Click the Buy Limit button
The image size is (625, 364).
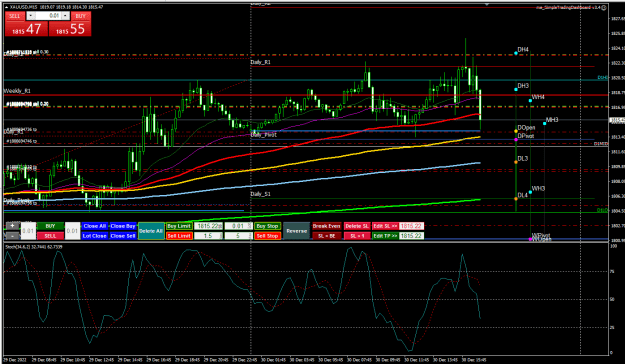tap(179, 226)
